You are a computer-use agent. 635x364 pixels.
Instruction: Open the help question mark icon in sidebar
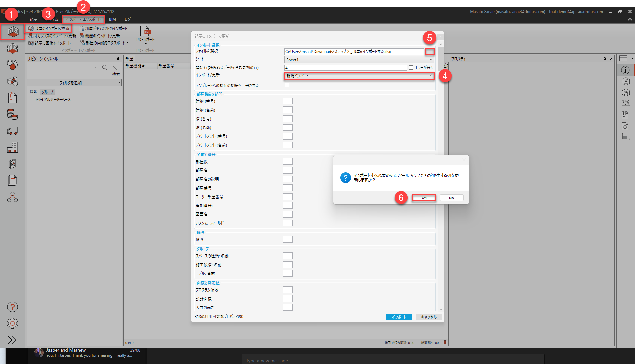(12, 307)
